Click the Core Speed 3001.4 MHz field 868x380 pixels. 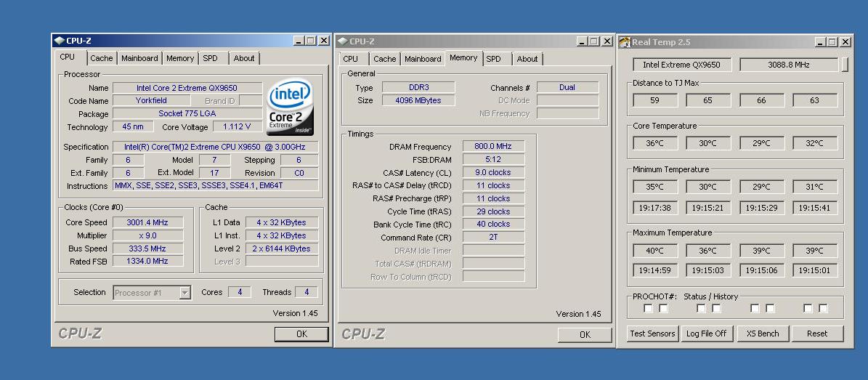click(x=147, y=222)
